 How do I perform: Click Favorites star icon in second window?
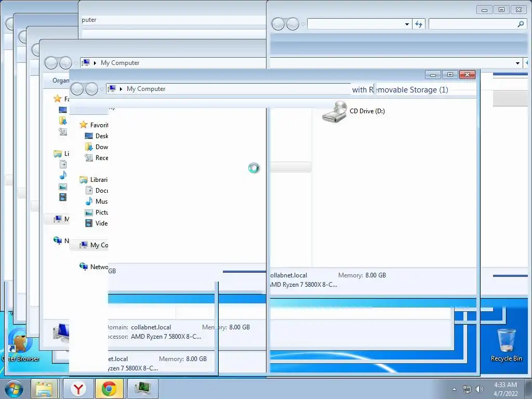click(x=57, y=99)
